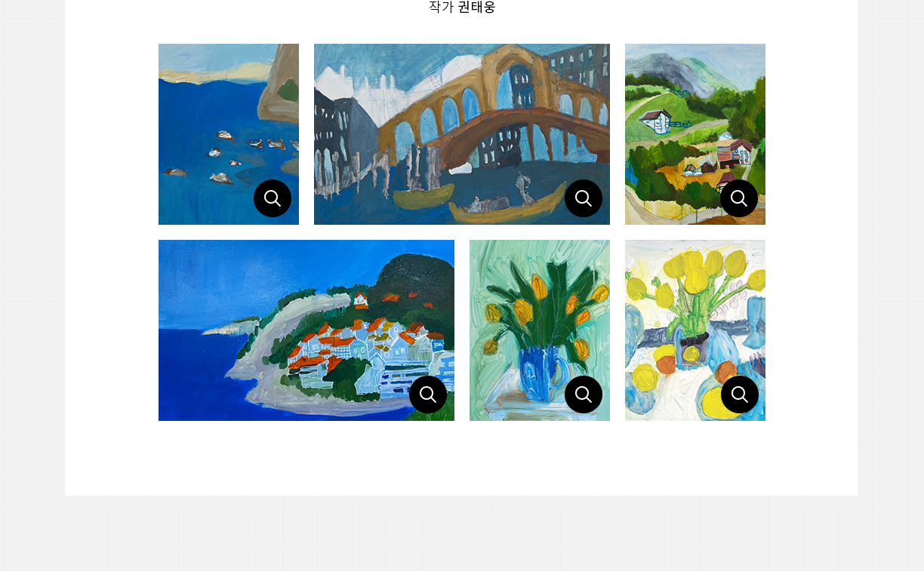Click the gray grid background beneath the panel
The image size is (924, 571).
[461, 533]
